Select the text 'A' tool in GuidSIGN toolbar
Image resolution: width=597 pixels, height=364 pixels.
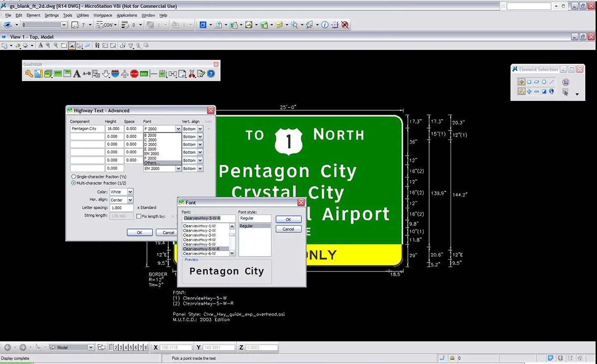pyautogui.click(x=77, y=74)
